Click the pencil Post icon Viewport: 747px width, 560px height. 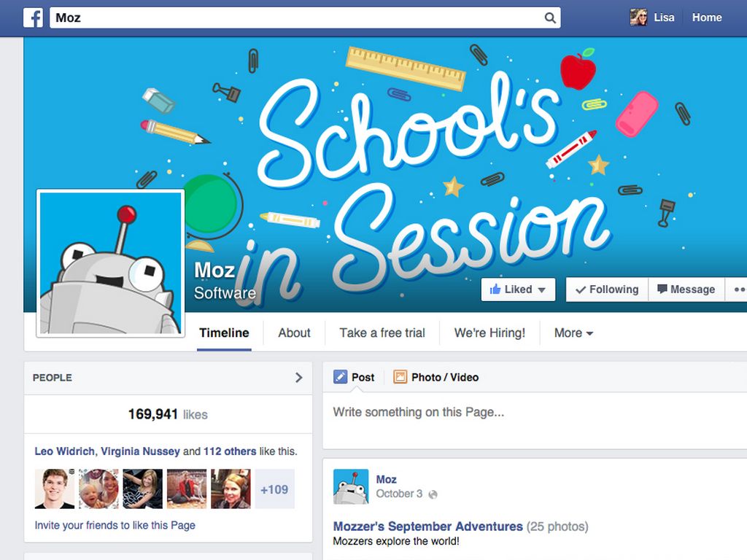point(340,377)
